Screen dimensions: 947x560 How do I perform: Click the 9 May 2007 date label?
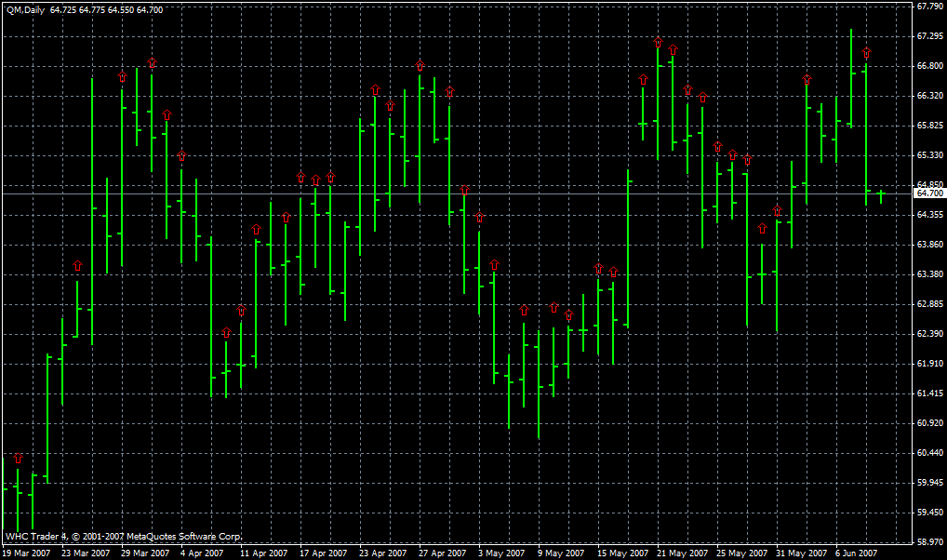click(561, 553)
